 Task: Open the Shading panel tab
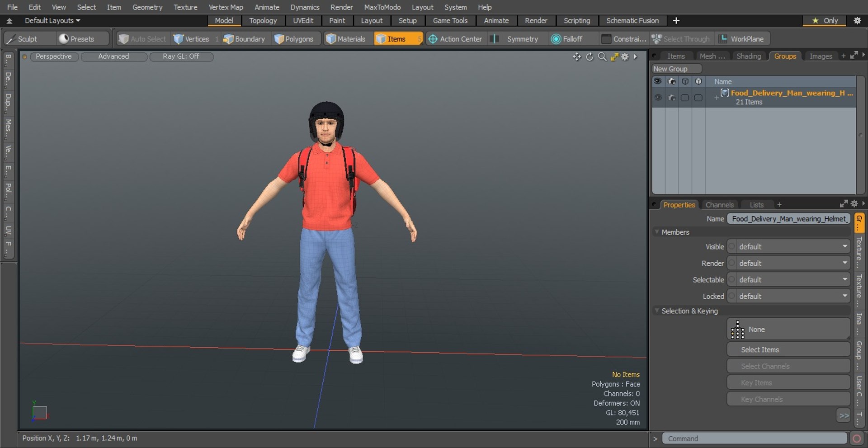[x=749, y=56]
